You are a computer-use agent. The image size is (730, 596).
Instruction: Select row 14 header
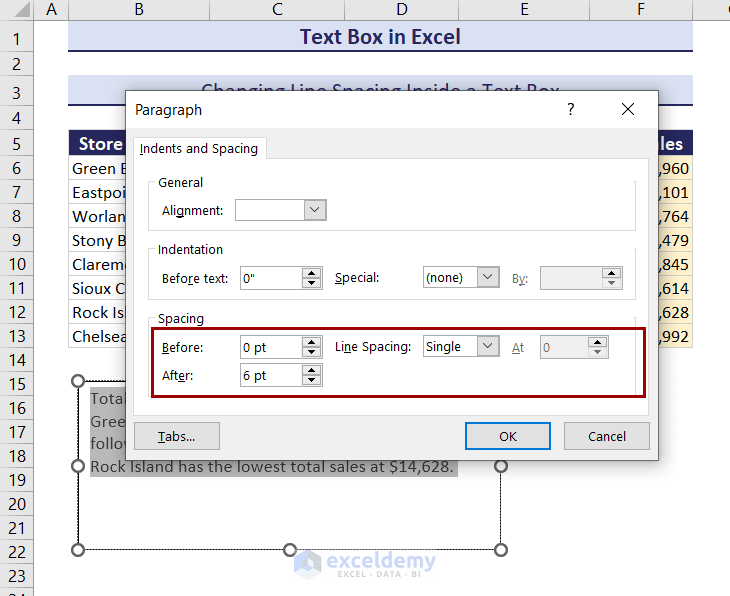point(17,360)
